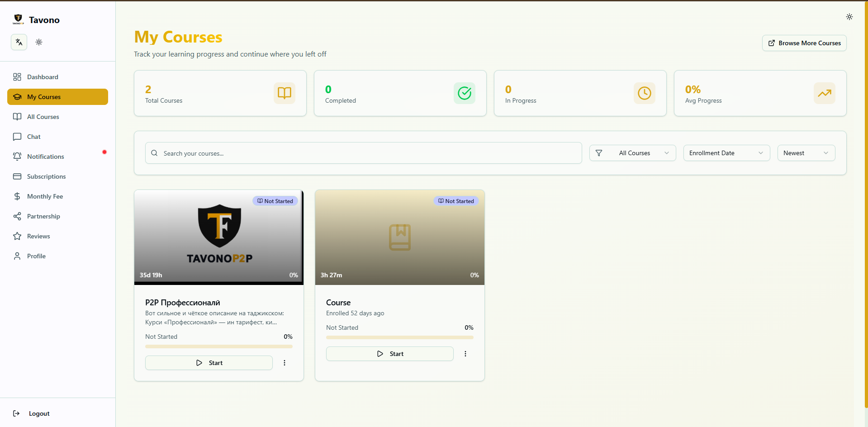Click the "3h 27m" duration label
Screen dimensions: 868x427
click(x=331, y=275)
